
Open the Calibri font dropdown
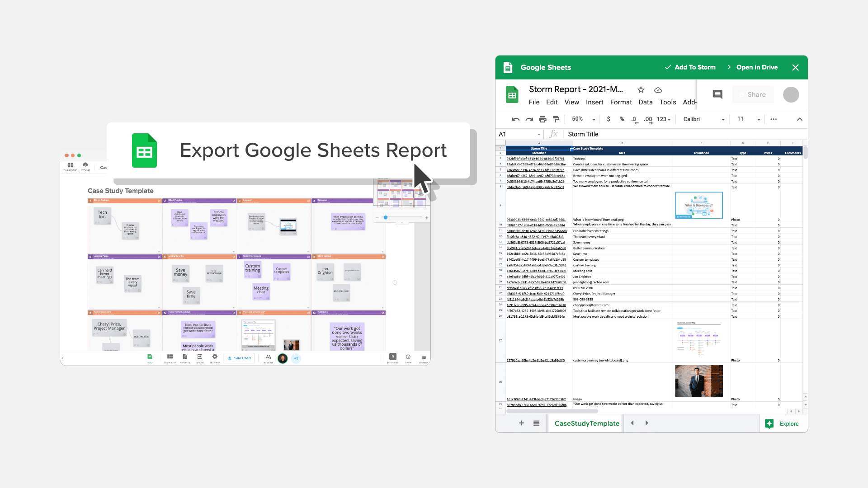tap(704, 119)
